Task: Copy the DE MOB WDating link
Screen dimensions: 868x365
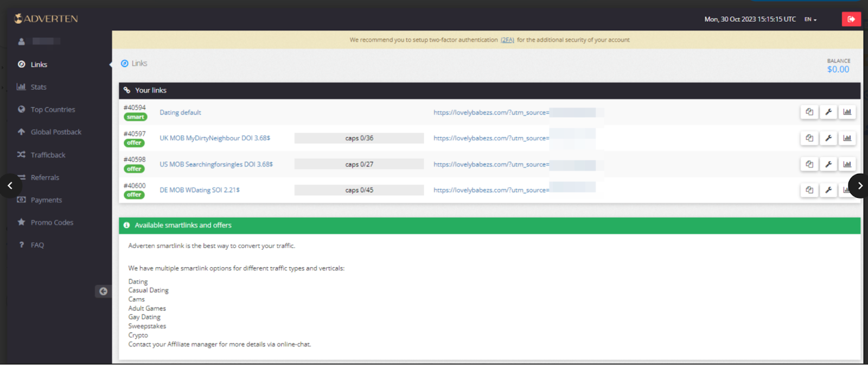Action: click(809, 190)
